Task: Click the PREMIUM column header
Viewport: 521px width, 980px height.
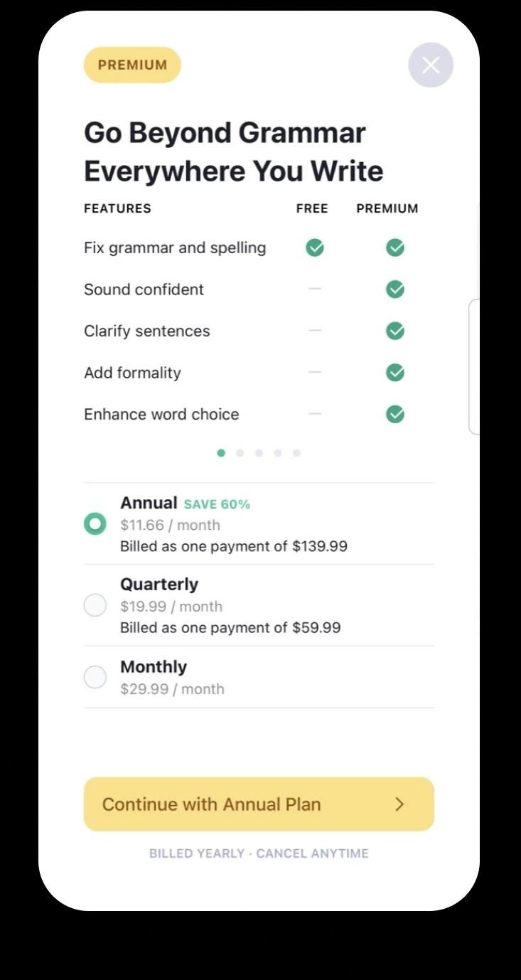Action: click(x=387, y=208)
